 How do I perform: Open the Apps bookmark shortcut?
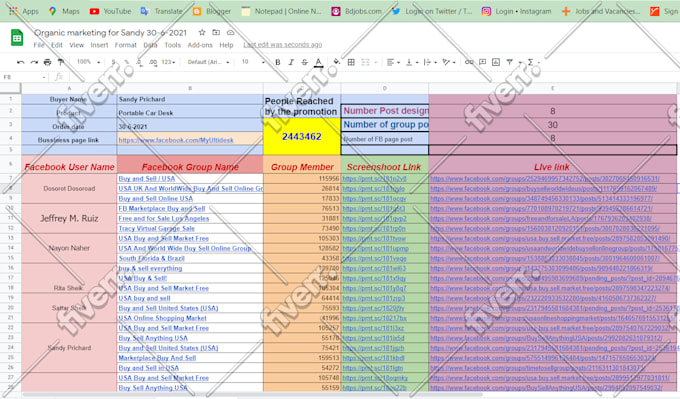point(24,11)
